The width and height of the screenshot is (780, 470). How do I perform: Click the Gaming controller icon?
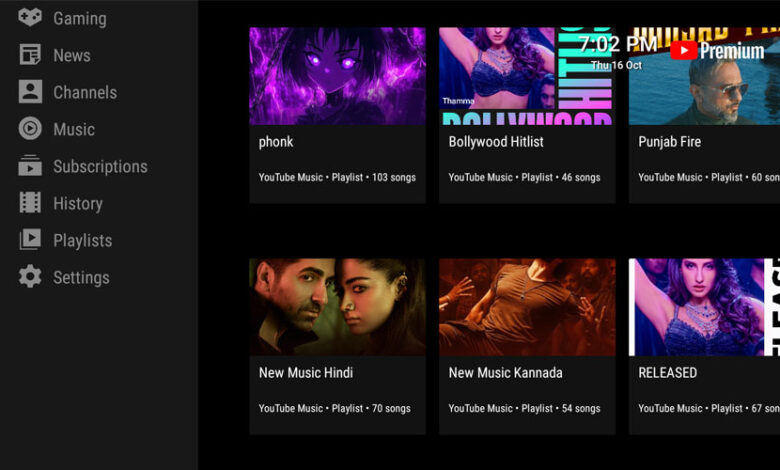[x=30, y=18]
